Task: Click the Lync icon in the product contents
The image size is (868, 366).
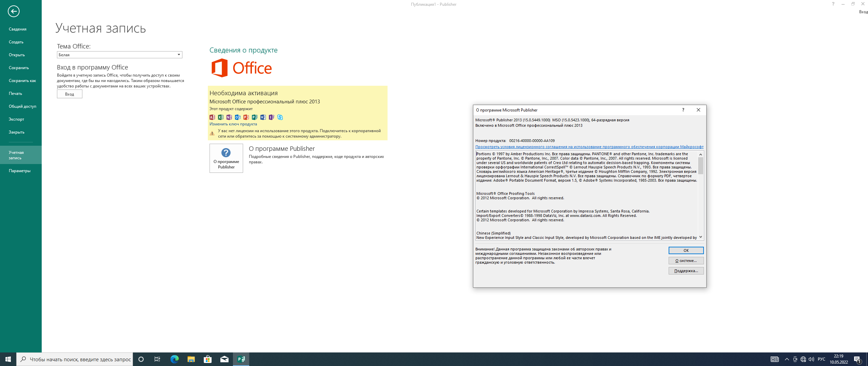Action: coord(280,117)
